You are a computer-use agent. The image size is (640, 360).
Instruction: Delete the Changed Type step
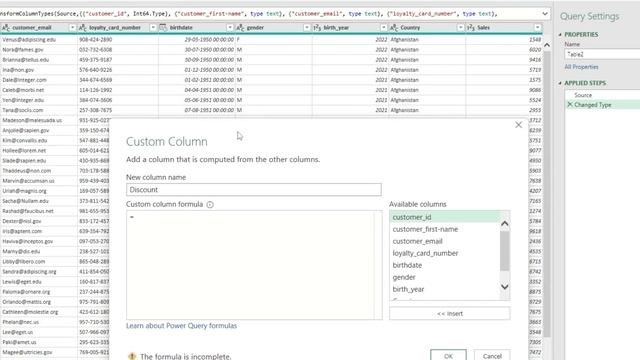[x=570, y=105]
